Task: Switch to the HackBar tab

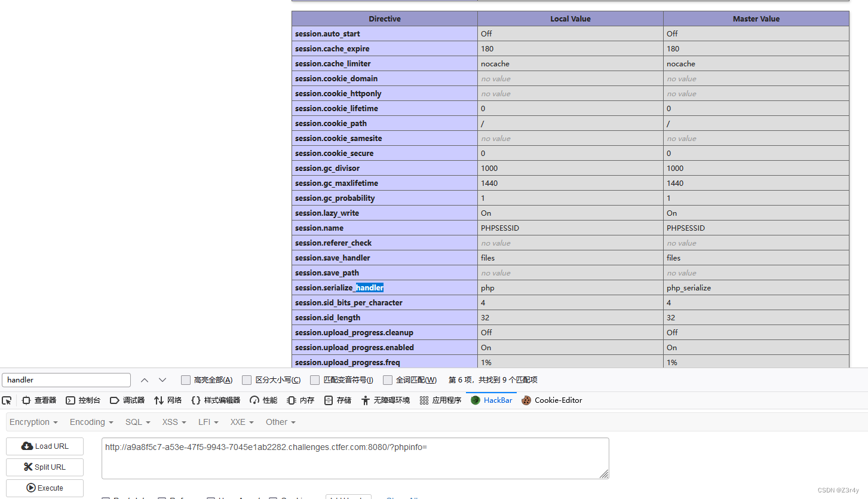Action: coord(491,400)
